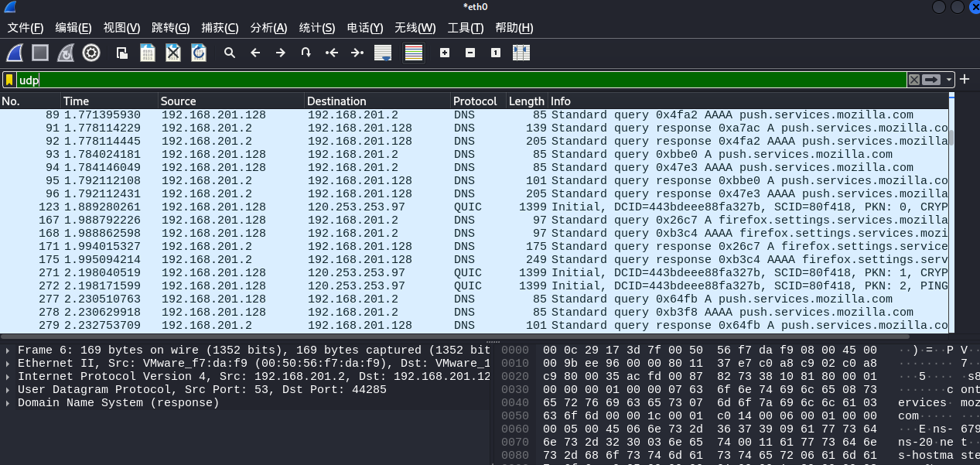Clear the udp display filter
Image resolution: width=980 pixels, height=465 pixels.
pyautogui.click(x=914, y=80)
